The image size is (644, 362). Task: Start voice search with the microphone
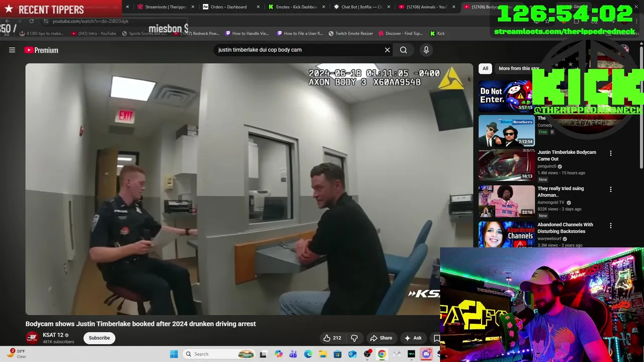pos(426,50)
